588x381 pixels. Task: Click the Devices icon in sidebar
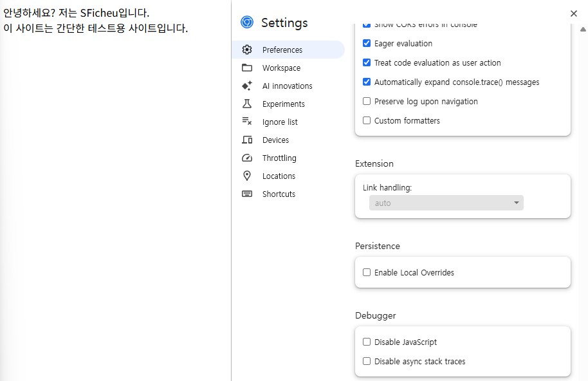tap(247, 140)
